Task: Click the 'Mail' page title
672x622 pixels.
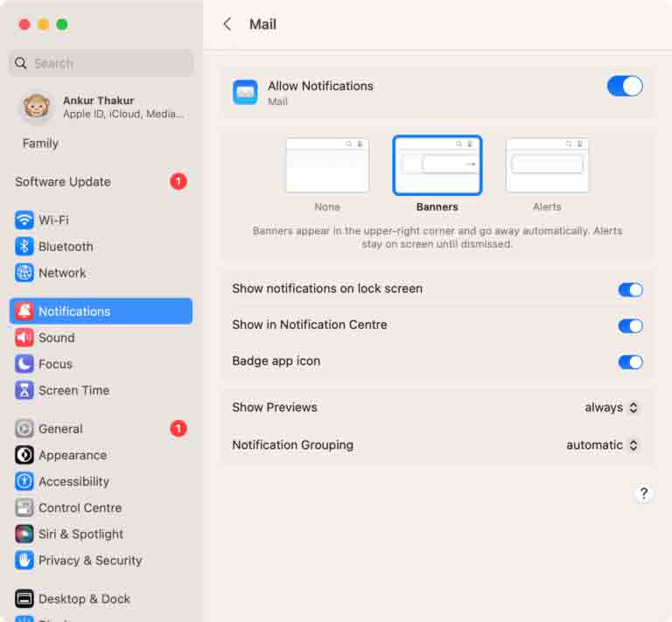Action: coord(262,24)
